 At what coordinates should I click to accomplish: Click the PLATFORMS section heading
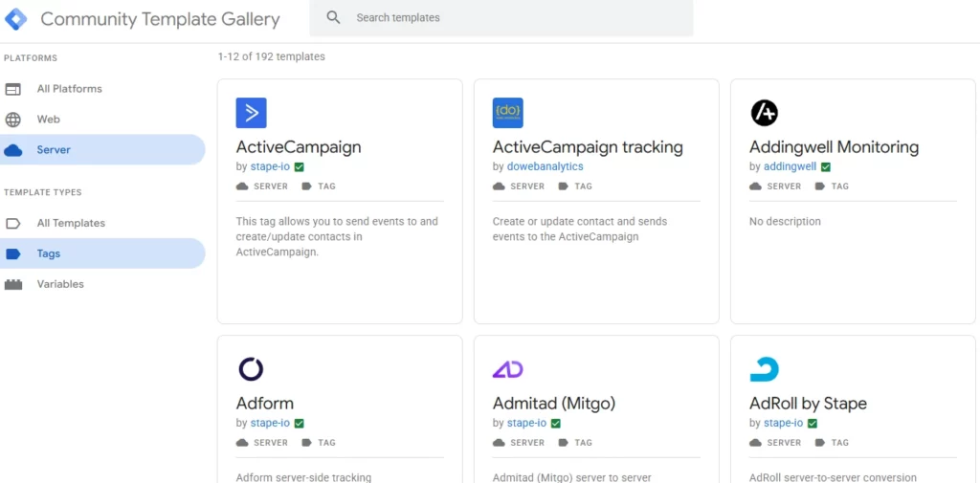[x=31, y=58]
